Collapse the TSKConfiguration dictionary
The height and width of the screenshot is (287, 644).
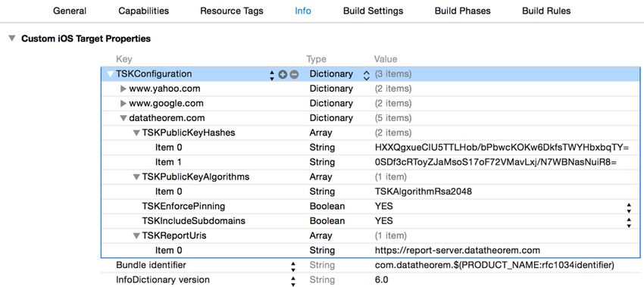click(x=110, y=74)
